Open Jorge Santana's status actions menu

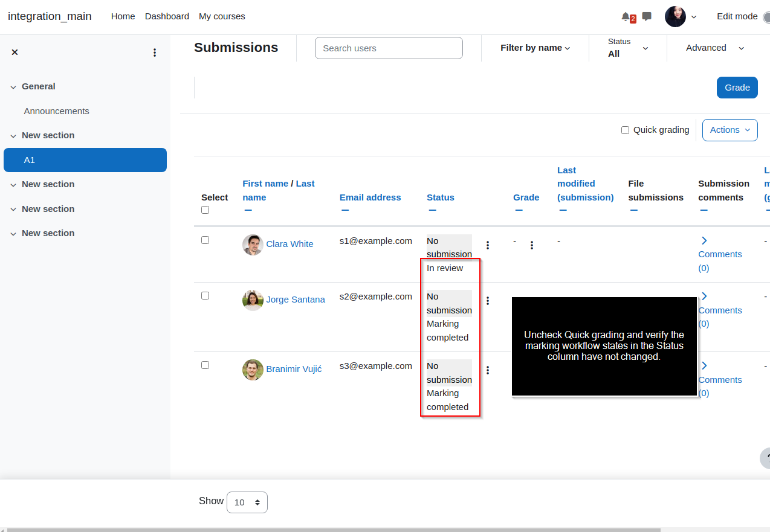(x=488, y=301)
